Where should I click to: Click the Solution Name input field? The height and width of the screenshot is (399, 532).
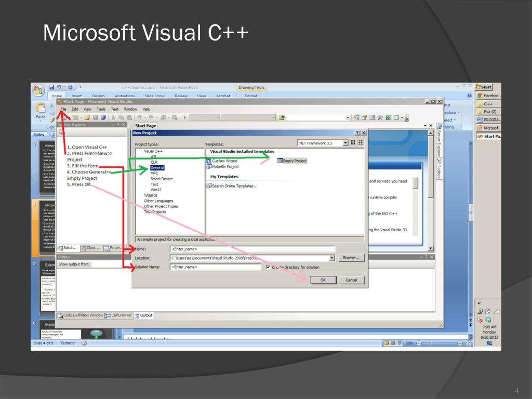point(215,267)
